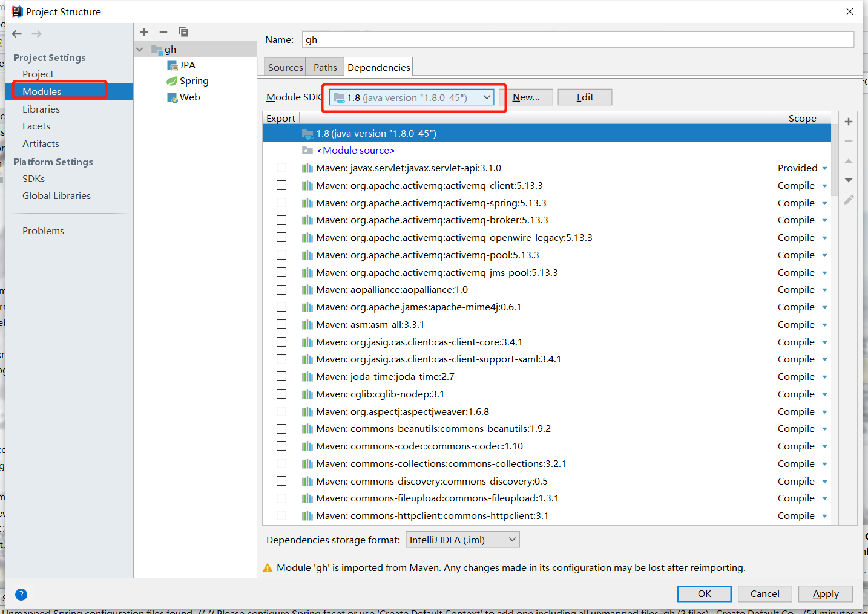Open scope dropdown for asm-all
The image size is (868, 614).
pyautogui.click(x=824, y=325)
